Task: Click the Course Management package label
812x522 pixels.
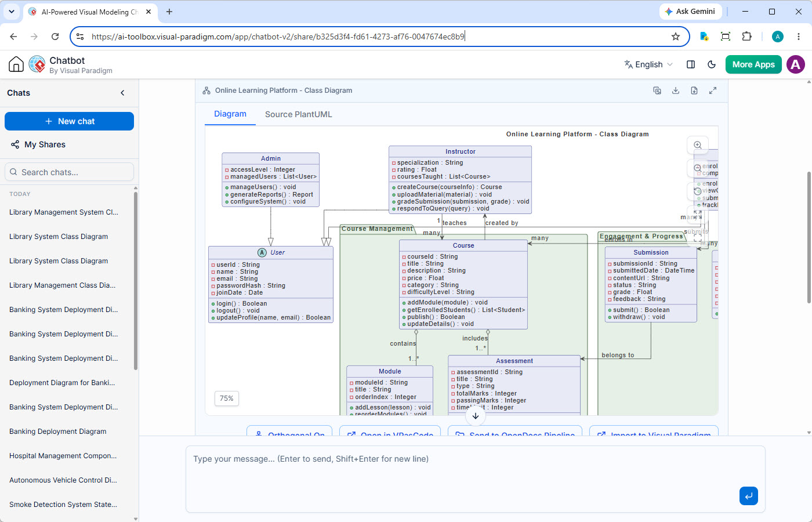Action: (378, 229)
